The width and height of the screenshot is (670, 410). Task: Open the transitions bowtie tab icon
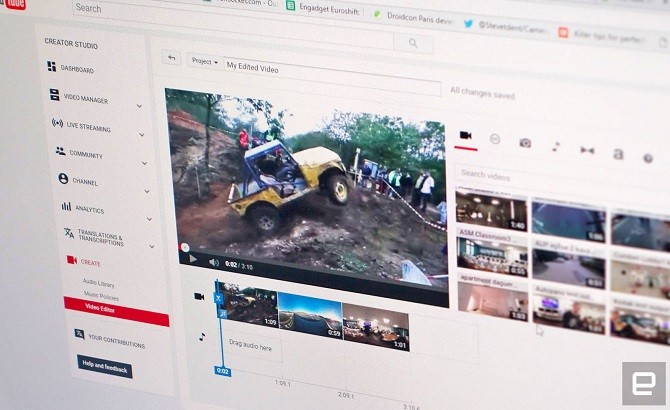(587, 151)
